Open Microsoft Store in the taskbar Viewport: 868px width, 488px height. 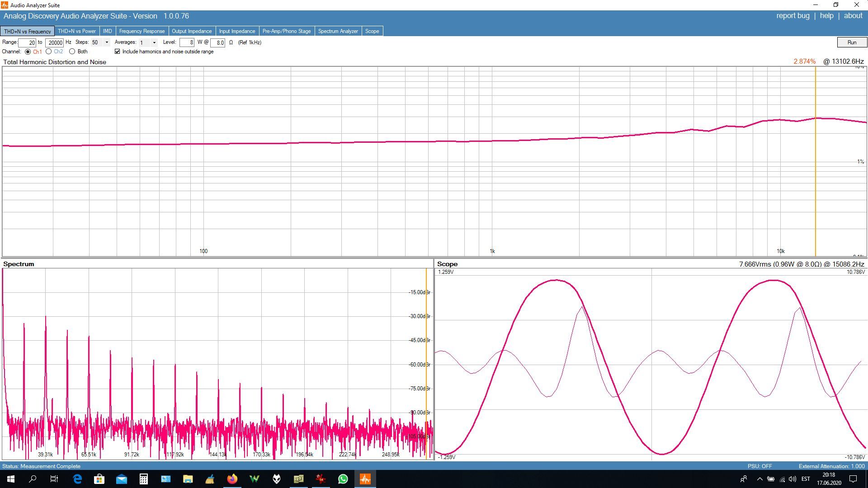coord(99,479)
